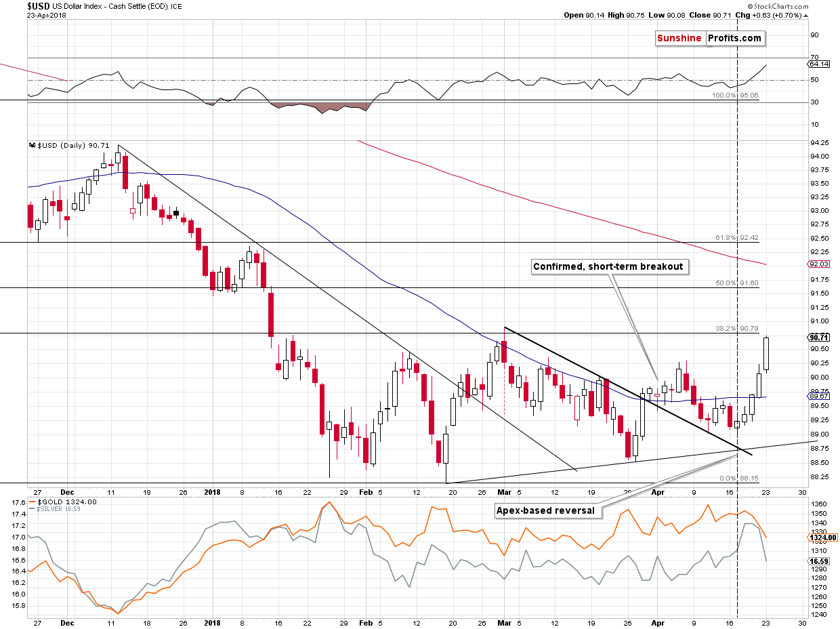
Task: Click the blue moving average tag 89.67
Action: click(x=818, y=397)
